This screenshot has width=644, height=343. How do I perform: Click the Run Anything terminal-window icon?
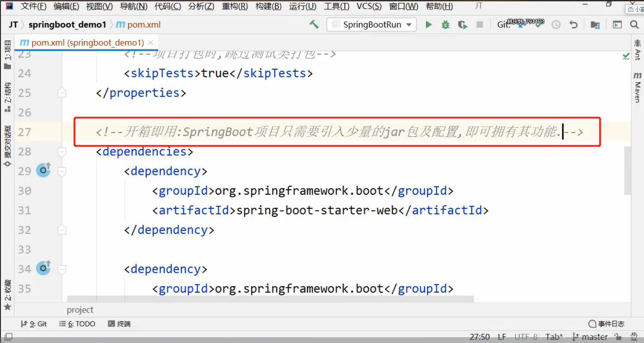[617, 25]
